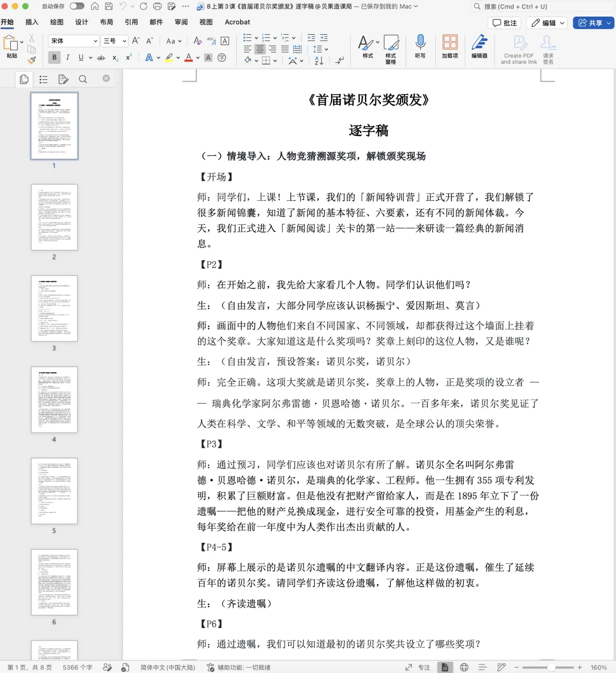Toggle bold formatting
Screen dimensions: 616x673
54,58
